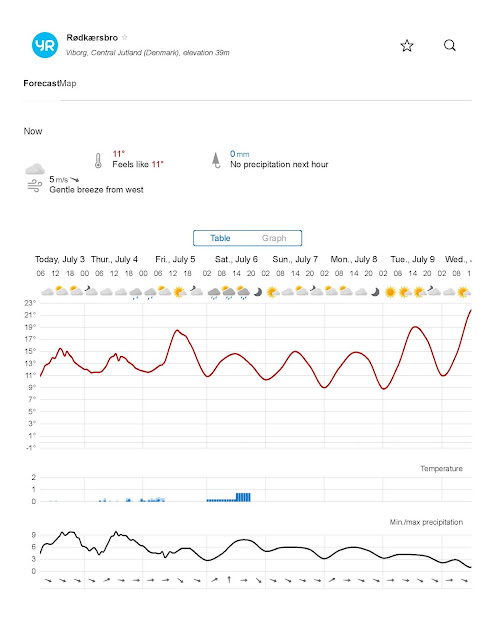Click the YR logo icon

pyautogui.click(x=45, y=45)
